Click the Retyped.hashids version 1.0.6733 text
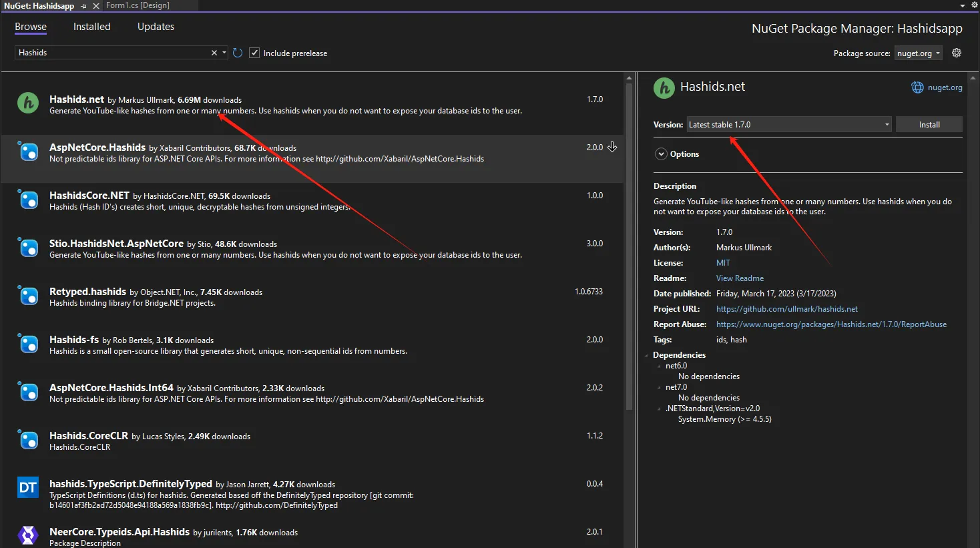 click(x=589, y=292)
